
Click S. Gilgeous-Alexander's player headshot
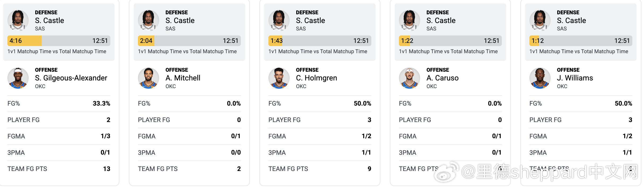click(x=18, y=78)
